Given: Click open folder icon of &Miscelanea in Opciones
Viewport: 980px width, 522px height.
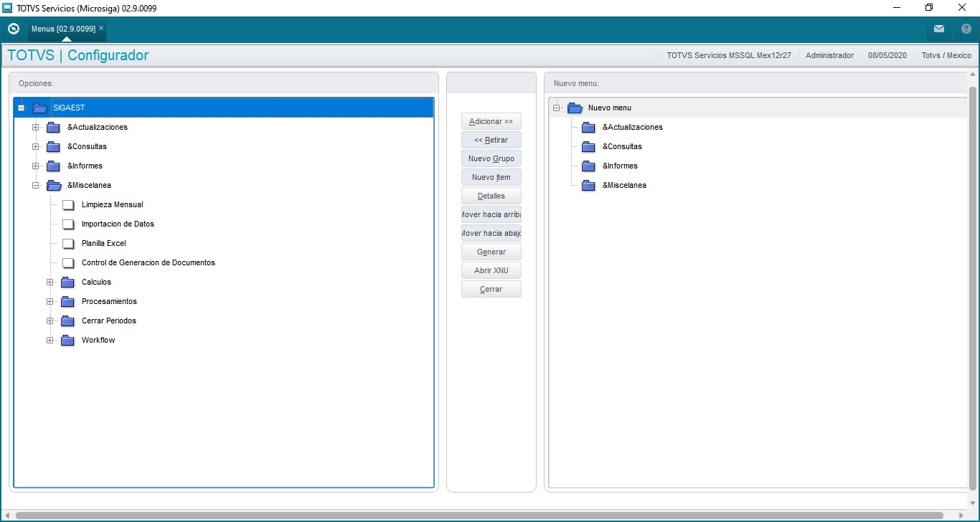Looking at the screenshot, I should (x=54, y=185).
